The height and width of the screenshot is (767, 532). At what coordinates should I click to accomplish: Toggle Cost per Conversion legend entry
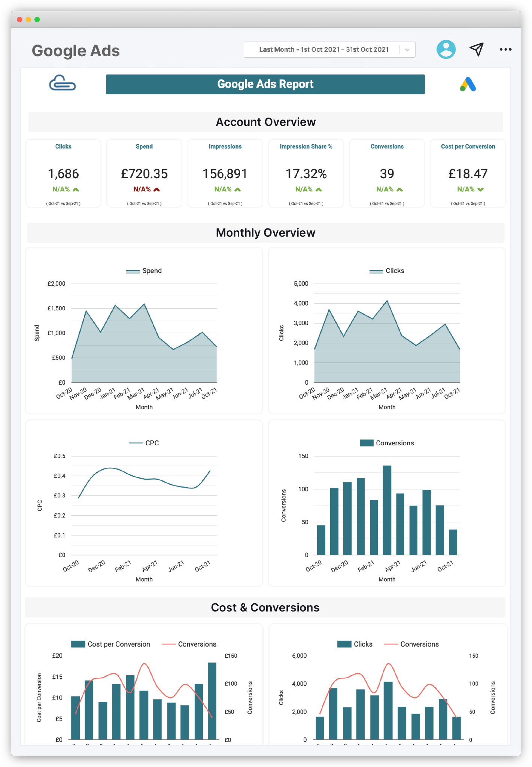click(x=110, y=644)
